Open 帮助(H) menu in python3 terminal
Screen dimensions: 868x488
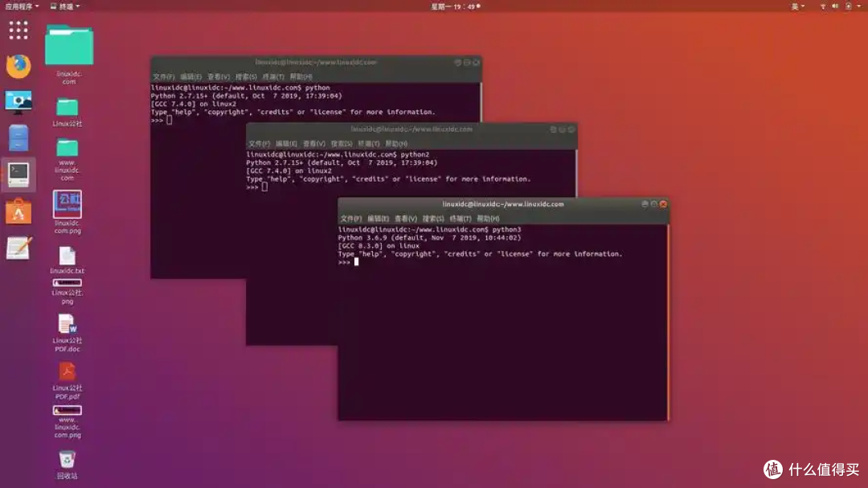pyautogui.click(x=488, y=218)
